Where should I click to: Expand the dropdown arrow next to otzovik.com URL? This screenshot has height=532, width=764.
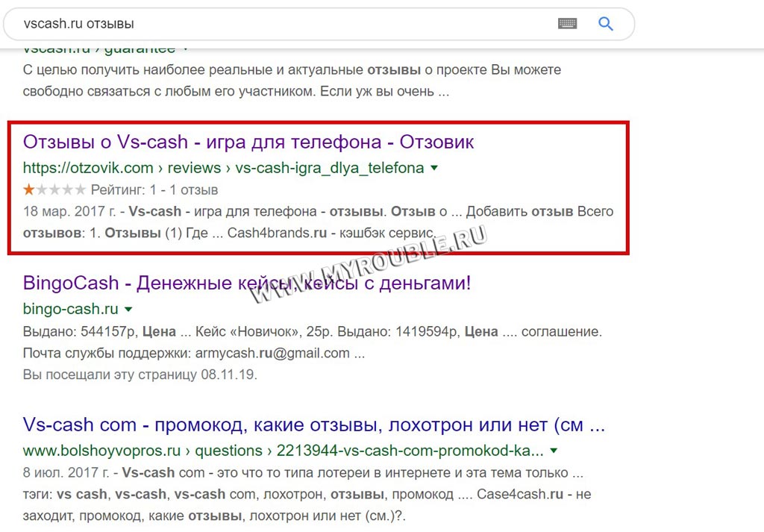[434, 168]
